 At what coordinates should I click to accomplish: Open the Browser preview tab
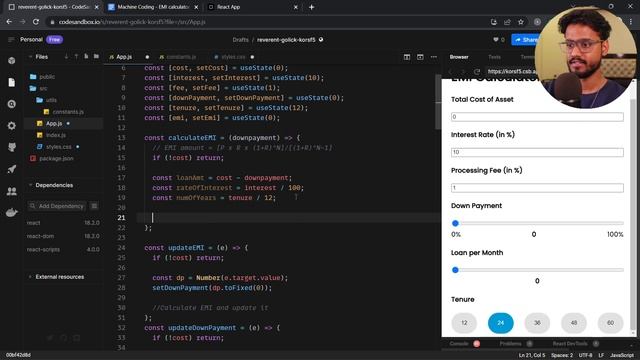click(x=459, y=57)
